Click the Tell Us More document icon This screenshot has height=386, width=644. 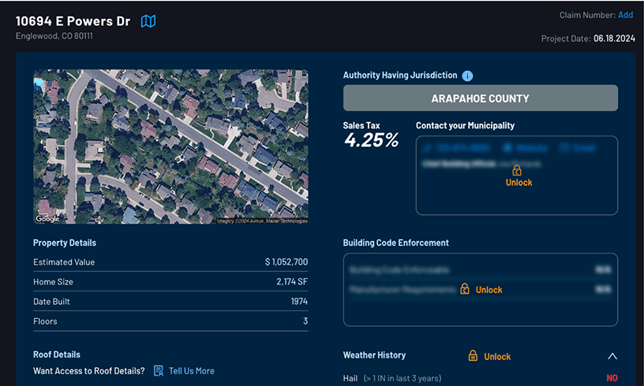click(159, 371)
